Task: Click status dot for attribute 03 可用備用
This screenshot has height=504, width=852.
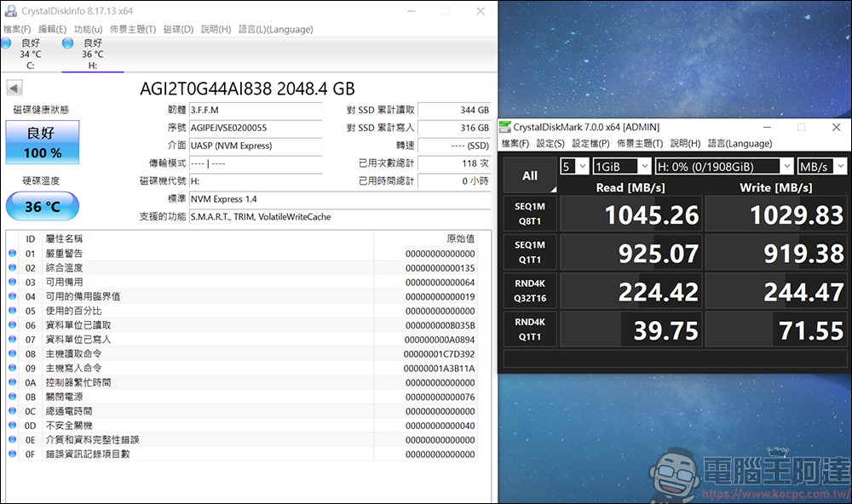Action: [13, 282]
